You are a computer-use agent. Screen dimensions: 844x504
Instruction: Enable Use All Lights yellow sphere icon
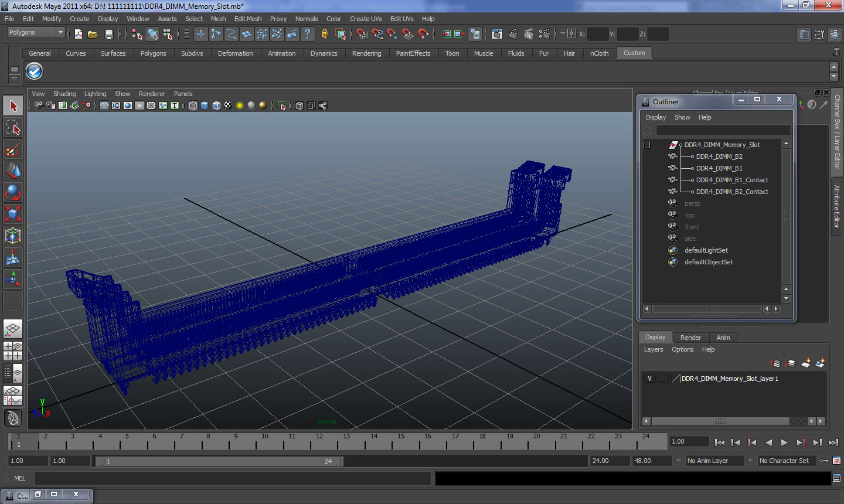click(240, 105)
